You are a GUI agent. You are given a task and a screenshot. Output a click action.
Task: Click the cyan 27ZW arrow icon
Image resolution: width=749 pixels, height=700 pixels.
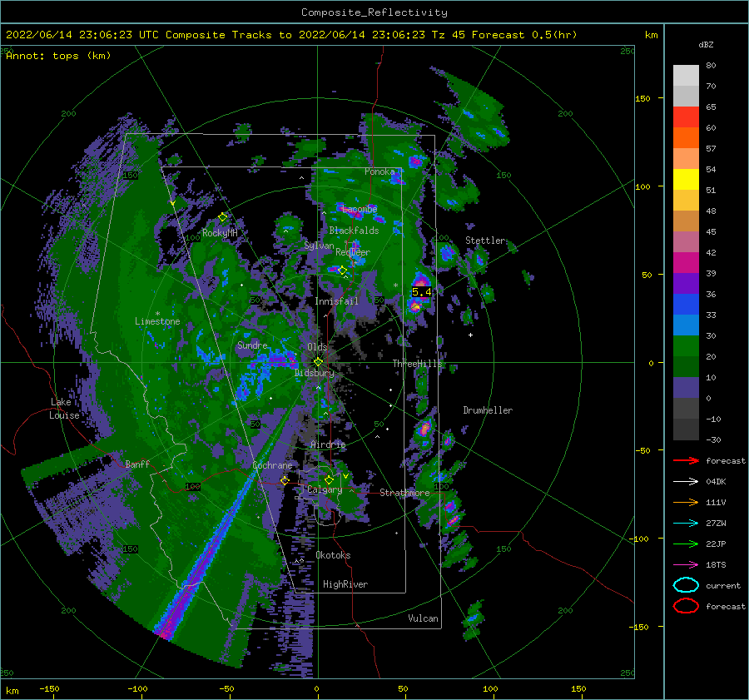coord(686,523)
